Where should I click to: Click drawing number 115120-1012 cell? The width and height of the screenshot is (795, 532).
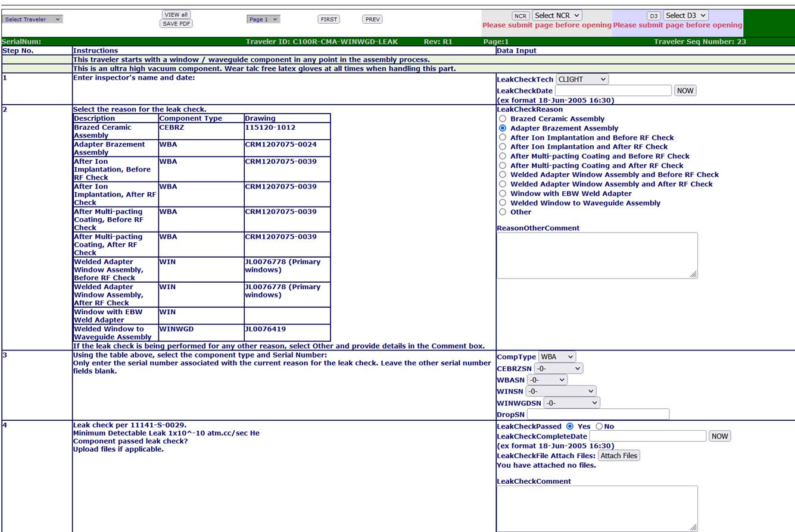click(x=287, y=132)
